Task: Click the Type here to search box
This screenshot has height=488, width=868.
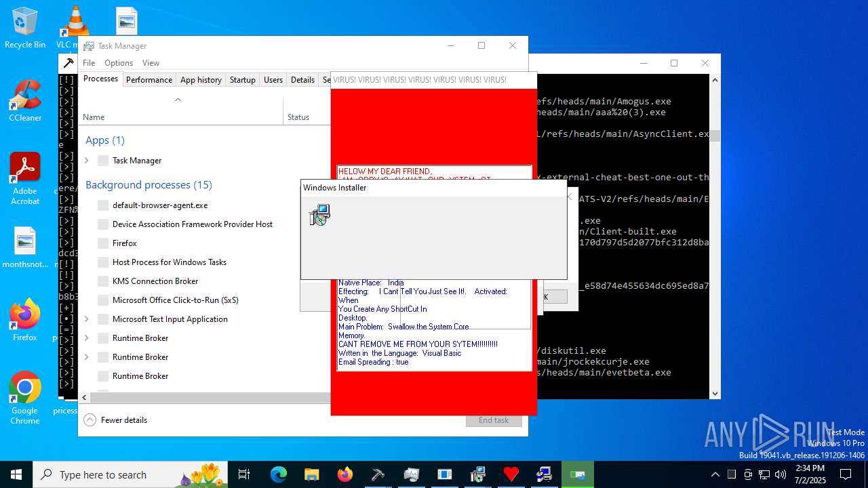Action: 130,474
